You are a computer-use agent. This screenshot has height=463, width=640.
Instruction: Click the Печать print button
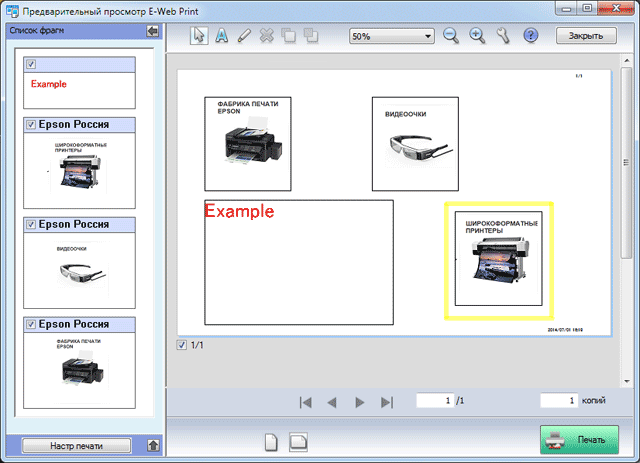(x=579, y=440)
